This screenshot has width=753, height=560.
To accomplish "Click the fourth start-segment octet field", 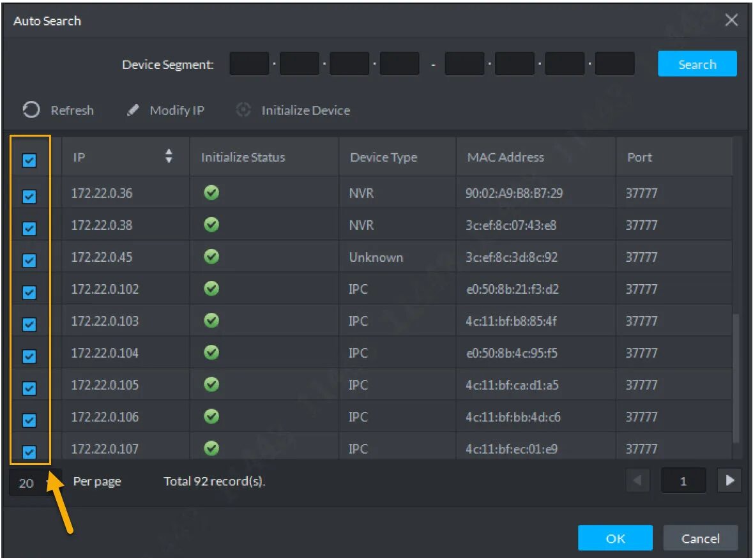I will point(400,64).
